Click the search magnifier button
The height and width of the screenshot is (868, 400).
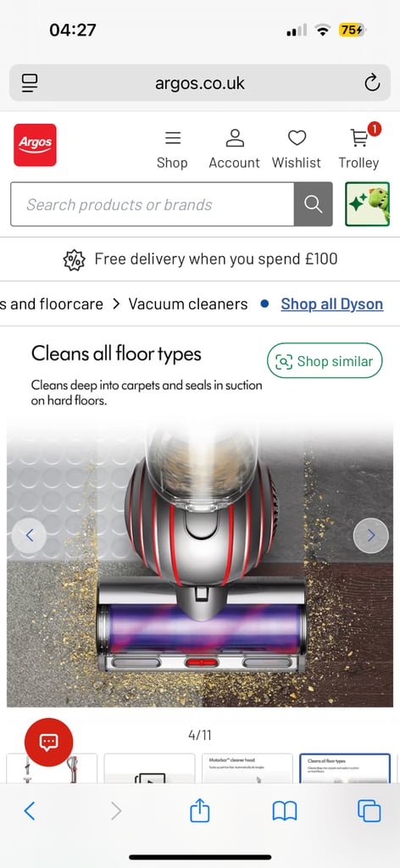pyautogui.click(x=314, y=204)
